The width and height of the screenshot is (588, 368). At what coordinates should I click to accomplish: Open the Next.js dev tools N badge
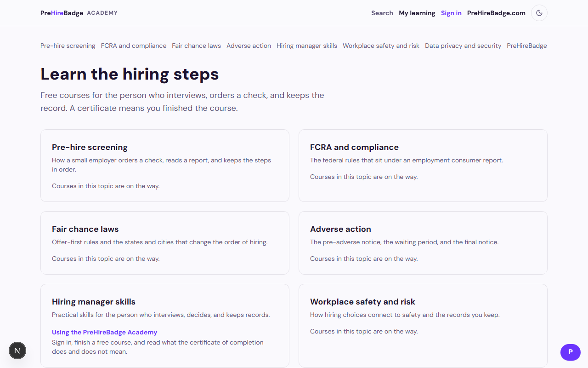coord(17,351)
